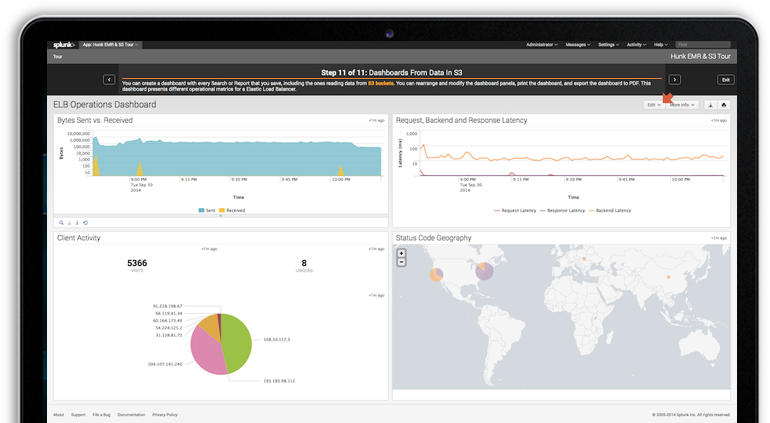Click the orange marker over China
The image size is (770, 423).
668,277
